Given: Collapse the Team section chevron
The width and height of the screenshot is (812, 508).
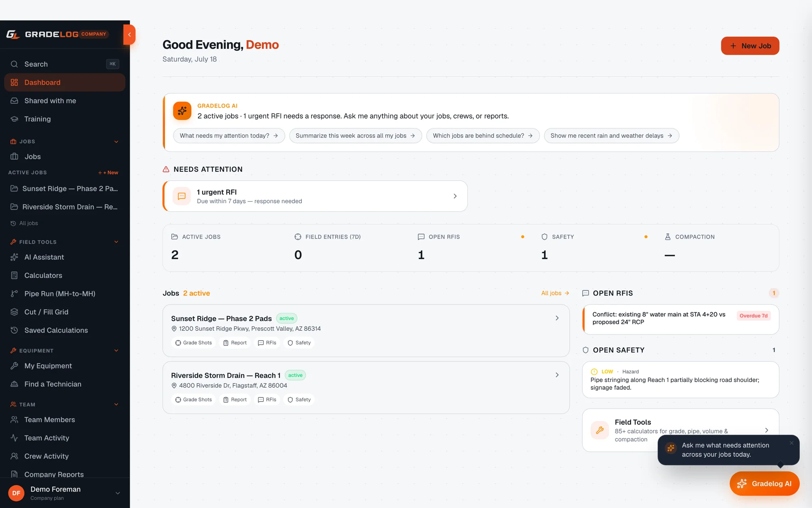Looking at the screenshot, I should [x=116, y=404].
